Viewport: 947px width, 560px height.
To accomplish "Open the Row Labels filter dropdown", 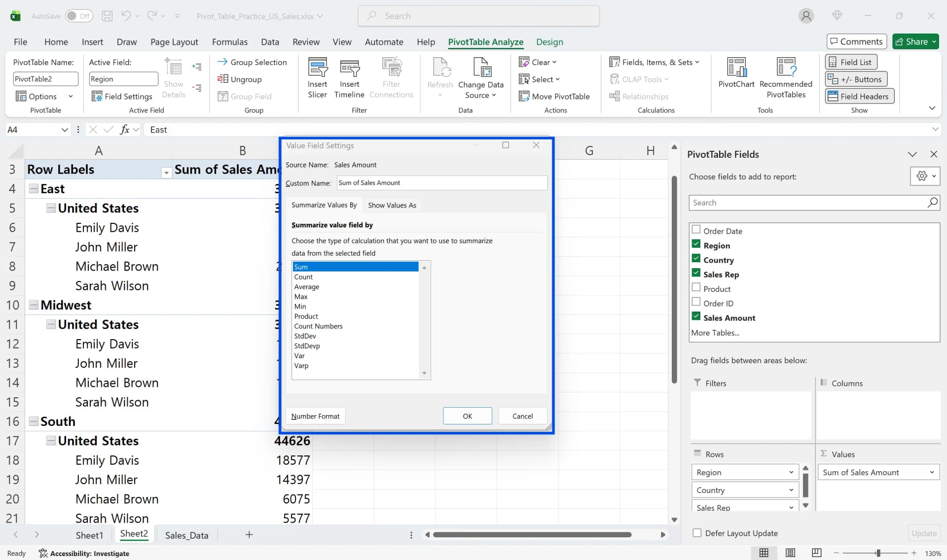I will coord(166,173).
